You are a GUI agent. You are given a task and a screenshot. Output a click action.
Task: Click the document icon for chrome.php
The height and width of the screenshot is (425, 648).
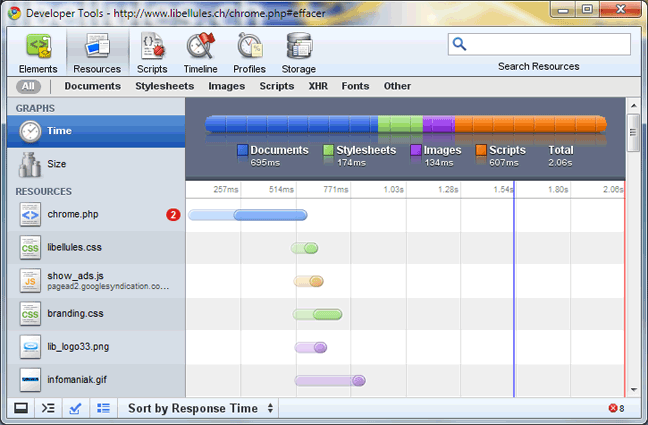click(30, 215)
